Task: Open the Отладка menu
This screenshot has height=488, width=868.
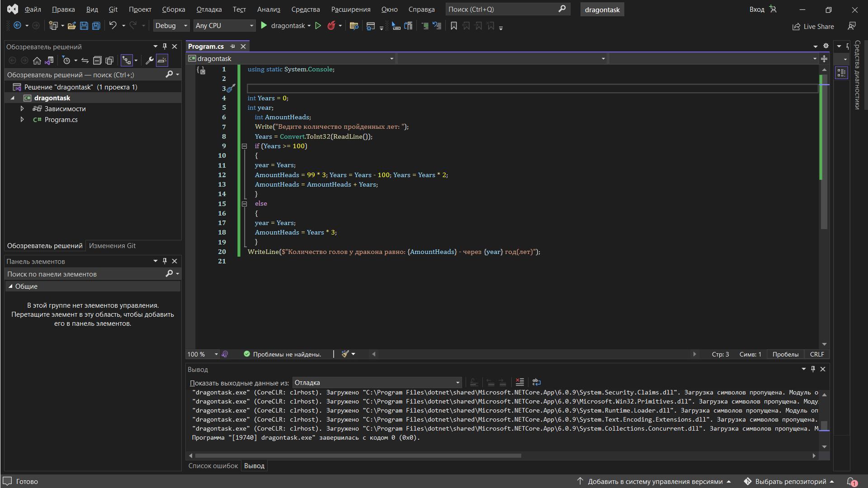Action: [x=209, y=9]
